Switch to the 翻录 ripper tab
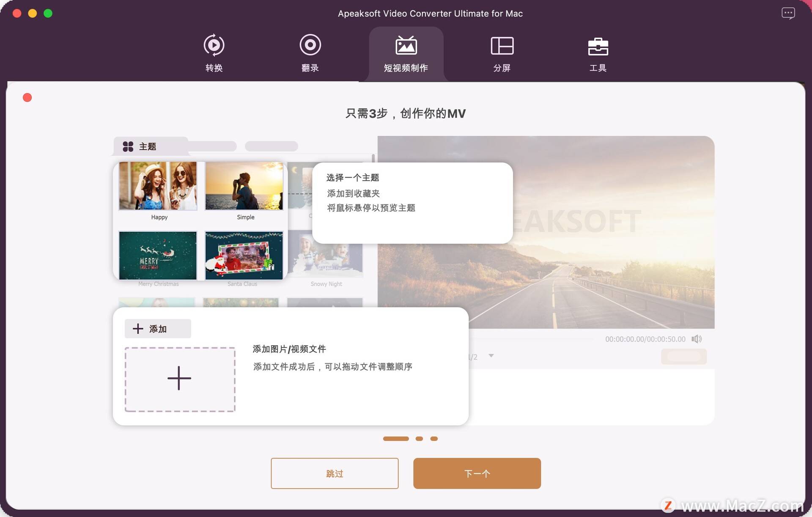Screen dimensions: 812x517 [x=310, y=53]
